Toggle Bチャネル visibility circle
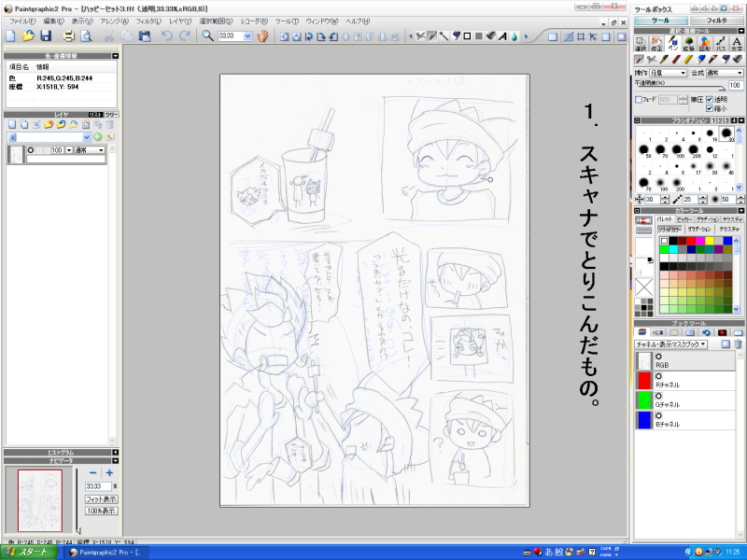This screenshot has height=560, width=747. coord(659,415)
